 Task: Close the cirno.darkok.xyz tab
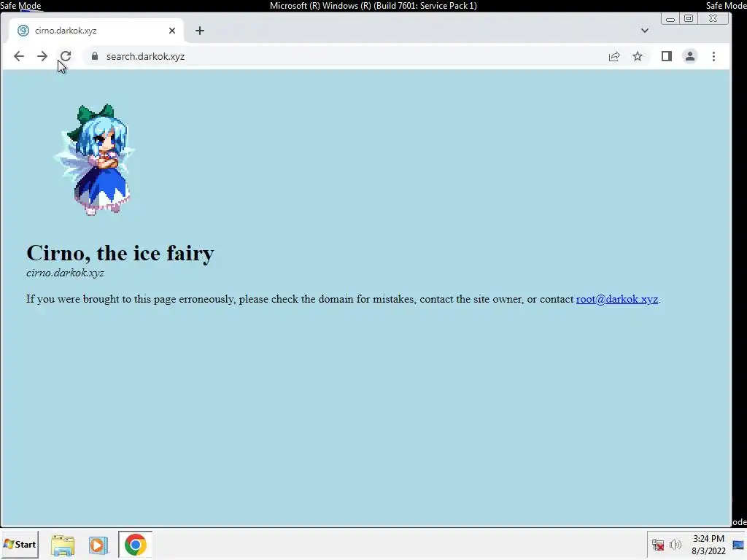click(x=172, y=31)
